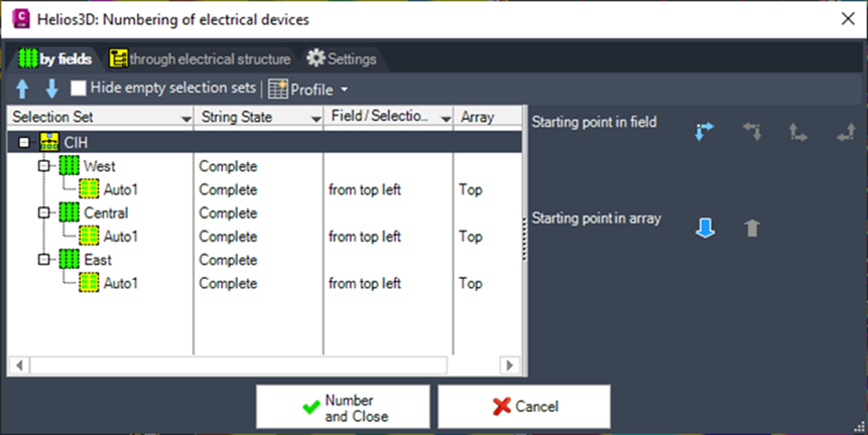Collapse the CIH root node

pos(24,143)
